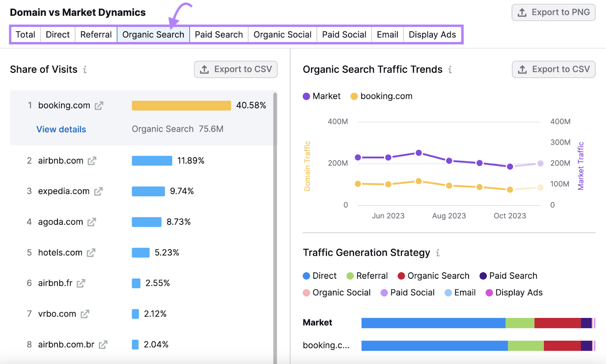Open vrbo.com external link icon
Viewport: 606px width, 364px height.
[85, 314]
